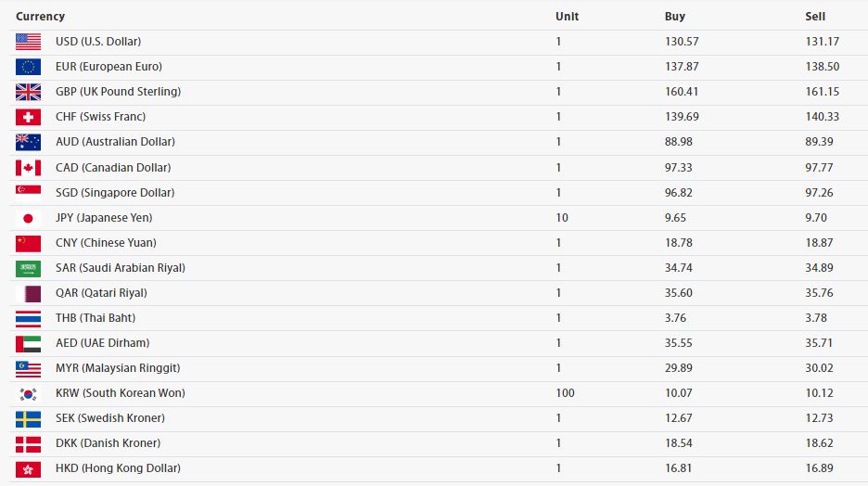Click the Swiss flag icon
This screenshot has width=868, height=486.
[x=28, y=118]
